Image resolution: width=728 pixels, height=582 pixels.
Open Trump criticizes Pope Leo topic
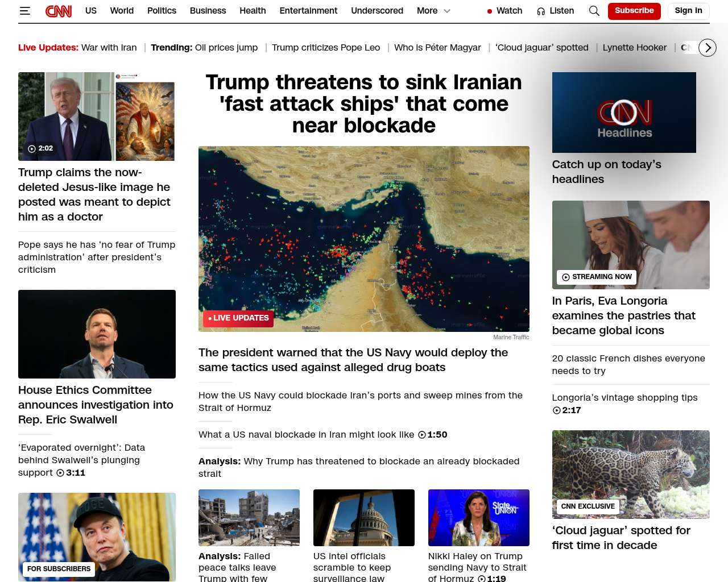[x=326, y=48]
